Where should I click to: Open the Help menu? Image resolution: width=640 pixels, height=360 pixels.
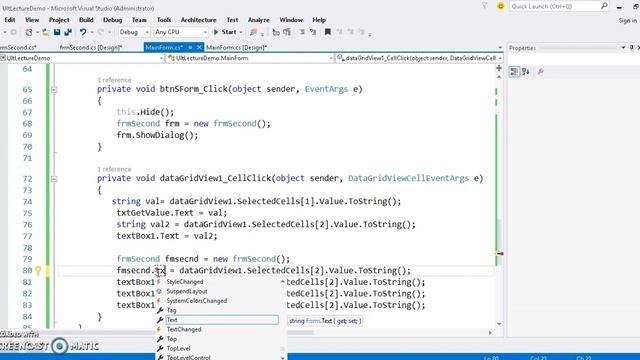point(319,20)
